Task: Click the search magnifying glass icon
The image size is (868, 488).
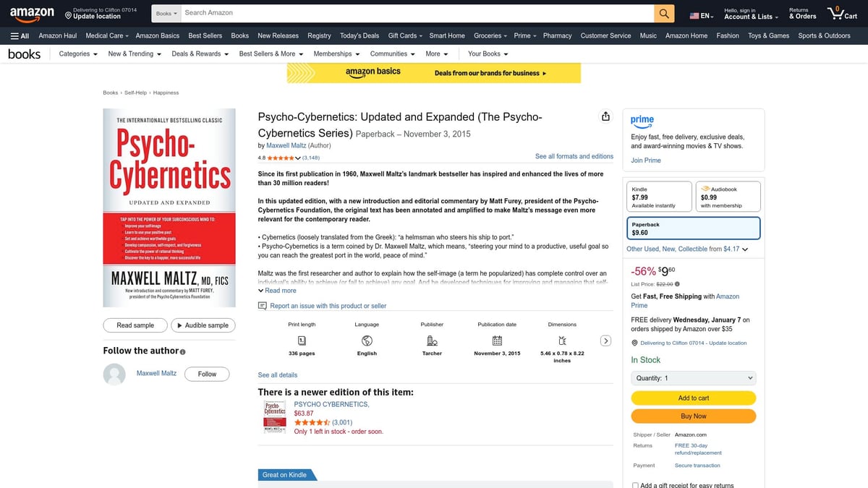Action: click(664, 12)
